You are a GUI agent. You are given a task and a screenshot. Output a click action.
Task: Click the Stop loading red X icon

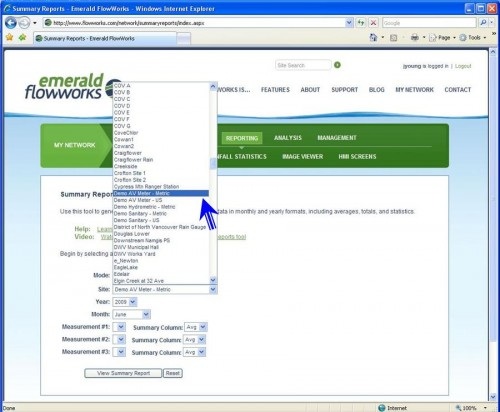tap(374, 23)
